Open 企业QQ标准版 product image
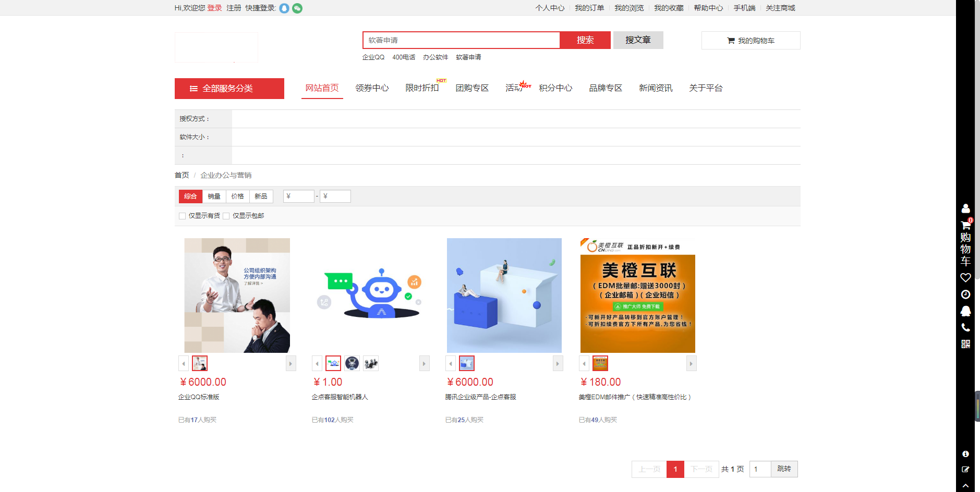Viewport: 980px width, 492px height. (x=237, y=296)
